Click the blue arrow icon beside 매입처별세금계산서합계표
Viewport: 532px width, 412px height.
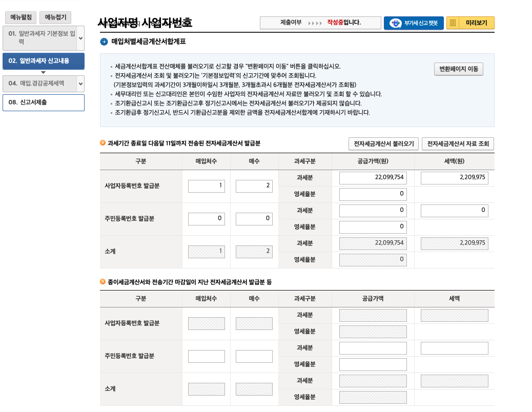(104, 42)
